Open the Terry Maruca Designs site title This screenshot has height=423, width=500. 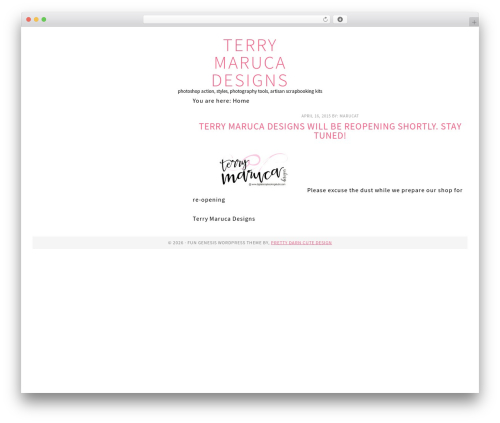pos(250,63)
